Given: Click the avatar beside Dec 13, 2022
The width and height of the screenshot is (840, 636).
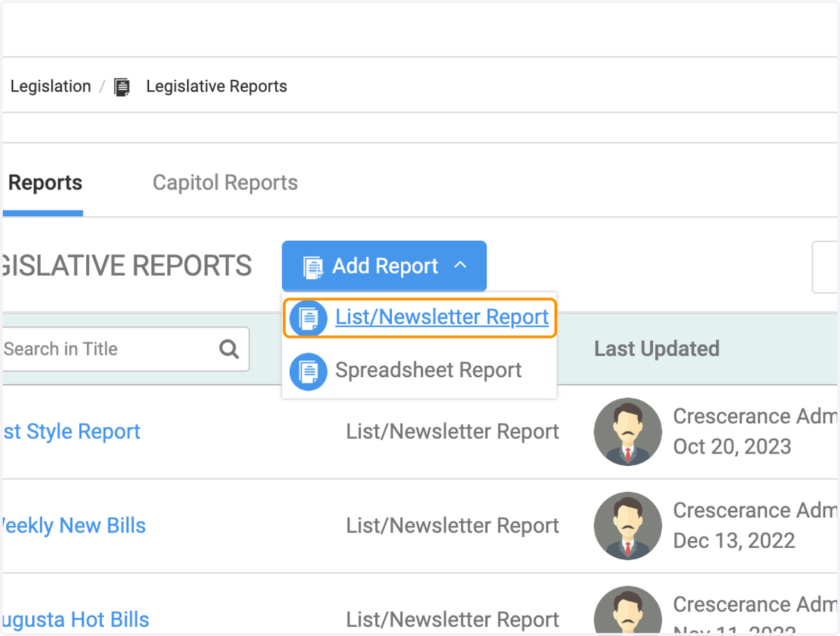Looking at the screenshot, I should (x=628, y=526).
